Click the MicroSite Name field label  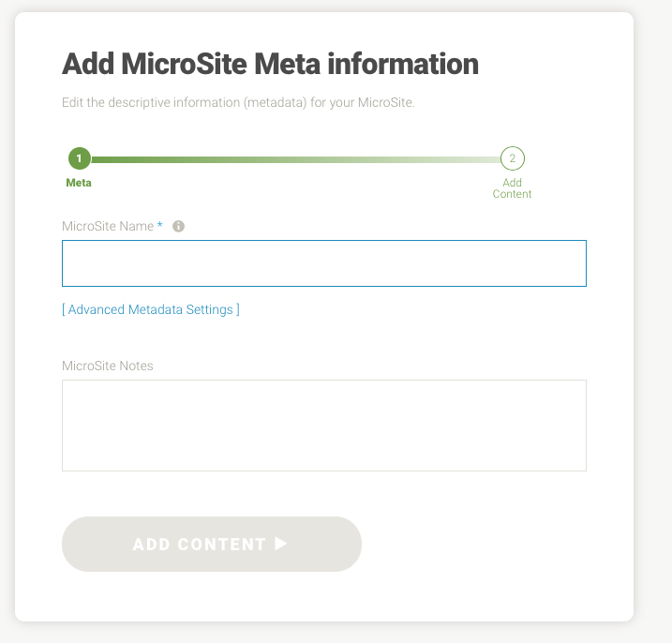(x=108, y=226)
